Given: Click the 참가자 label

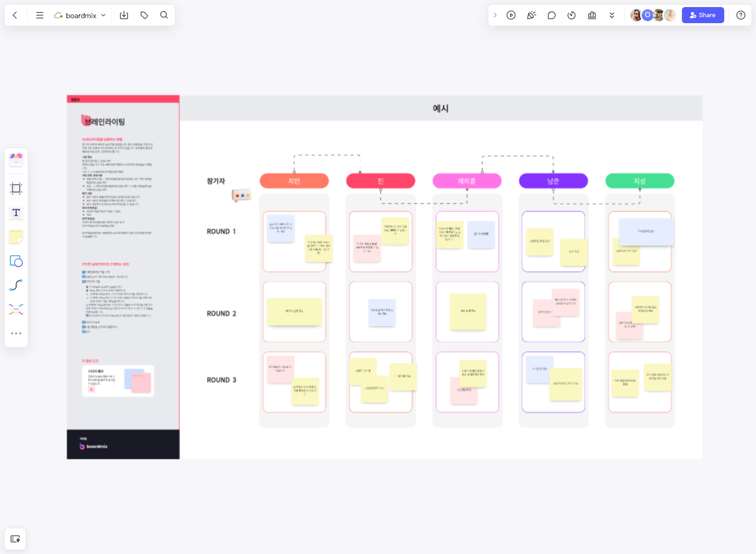Looking at the screenshot, I should [216, 181].
